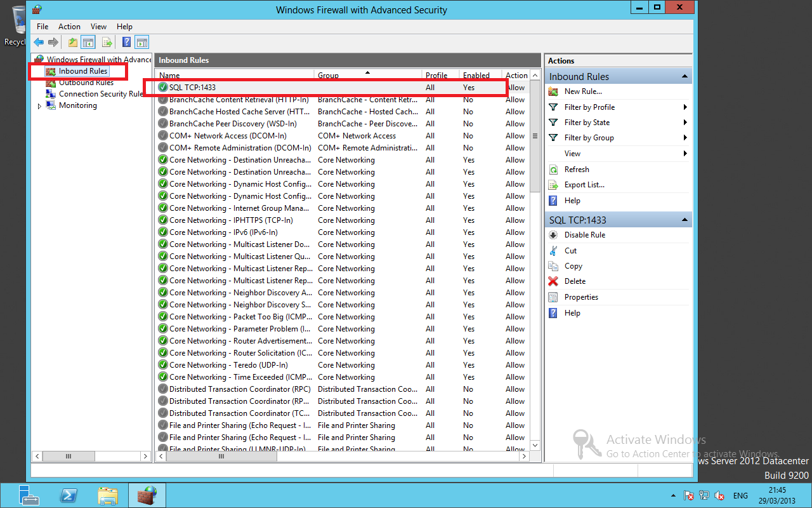Select Outbound Rules in the tree
Image resolution: width=812 pixels, height=508 pixels.
[86, 83]
